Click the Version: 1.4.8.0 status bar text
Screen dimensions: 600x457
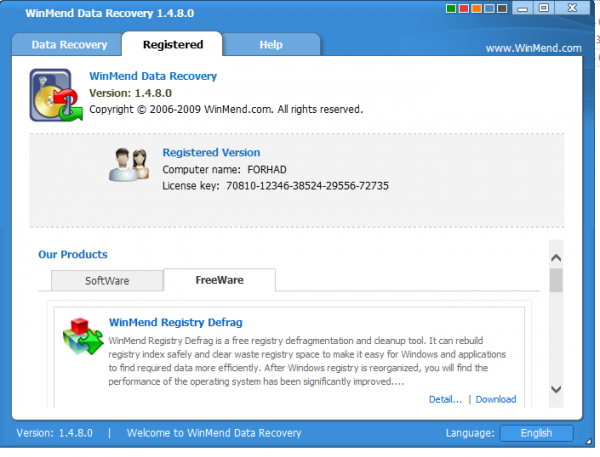point(54,433)
